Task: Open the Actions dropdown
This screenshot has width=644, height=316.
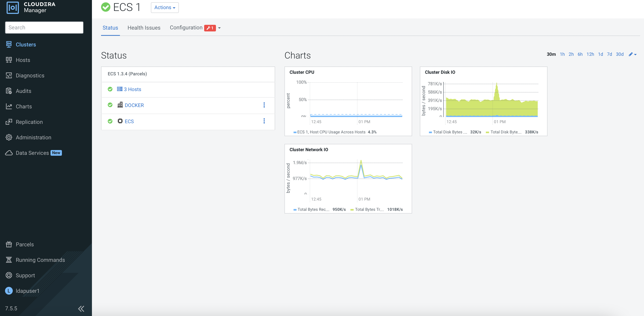Action: (165, 8)
